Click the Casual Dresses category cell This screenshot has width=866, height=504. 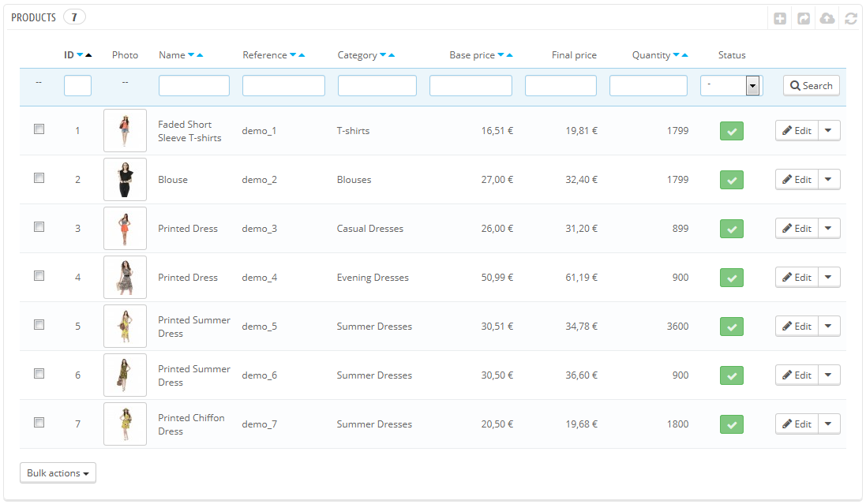tap(370, 229)
